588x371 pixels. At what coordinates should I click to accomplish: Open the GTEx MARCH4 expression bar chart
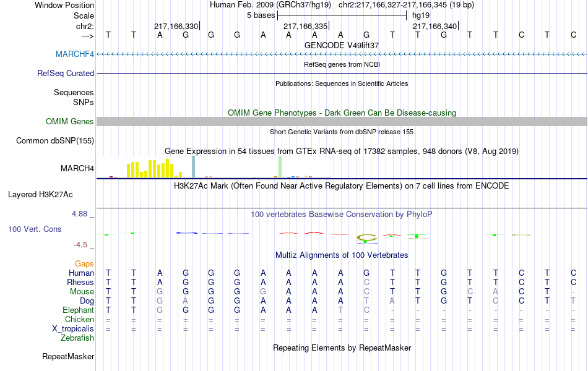[x=214, y=167]
